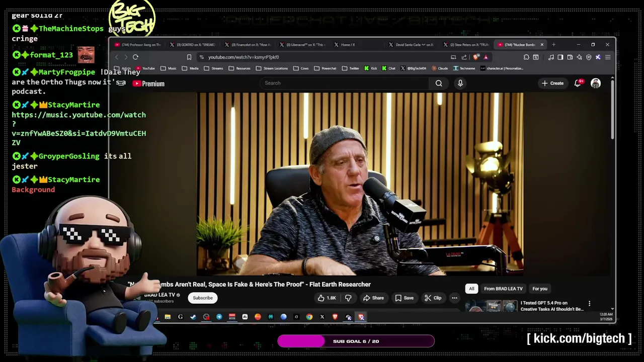Click the Brave Rewards triangle icon
This screenshot has width=644, height=362.
tap(486, 57)
